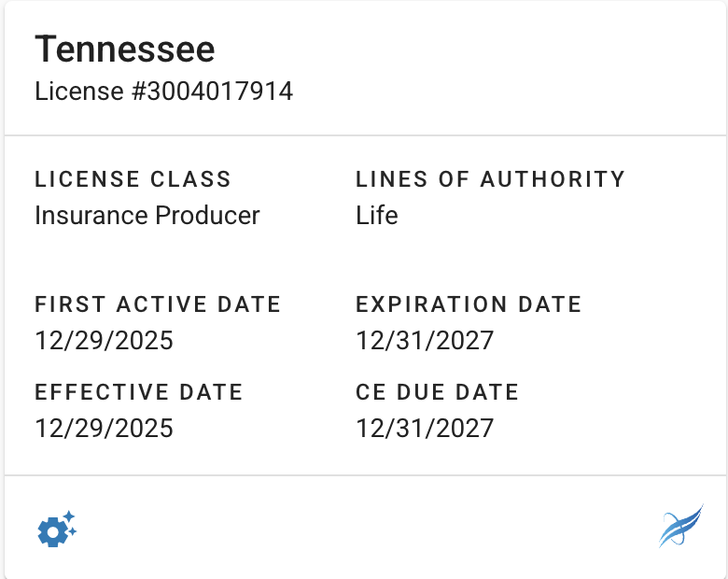728x579 pixels.
Task: Select the License #3004017914 text
Action: (x=163, y=92)
